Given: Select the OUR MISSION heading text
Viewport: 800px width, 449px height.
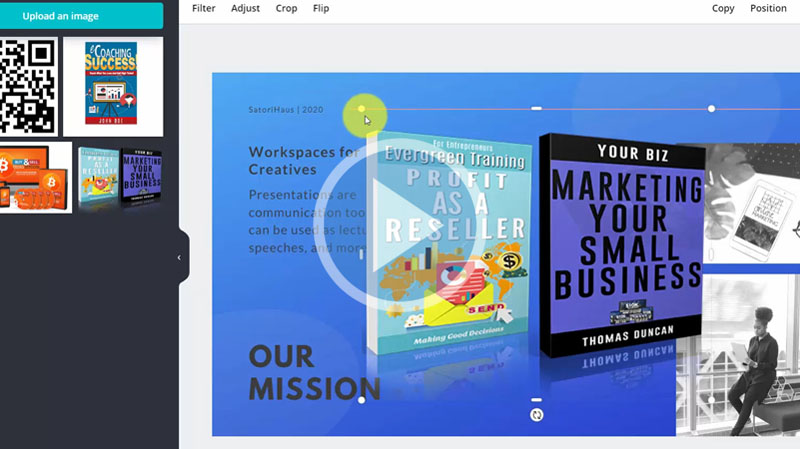Looking at the screenshot, I should (x=314, y=372).
